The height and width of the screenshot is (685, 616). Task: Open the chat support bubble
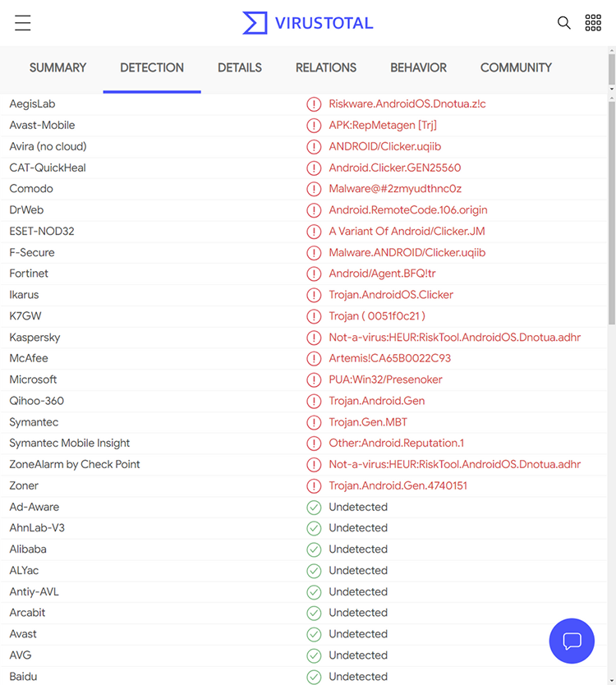(x=572, y=641)
